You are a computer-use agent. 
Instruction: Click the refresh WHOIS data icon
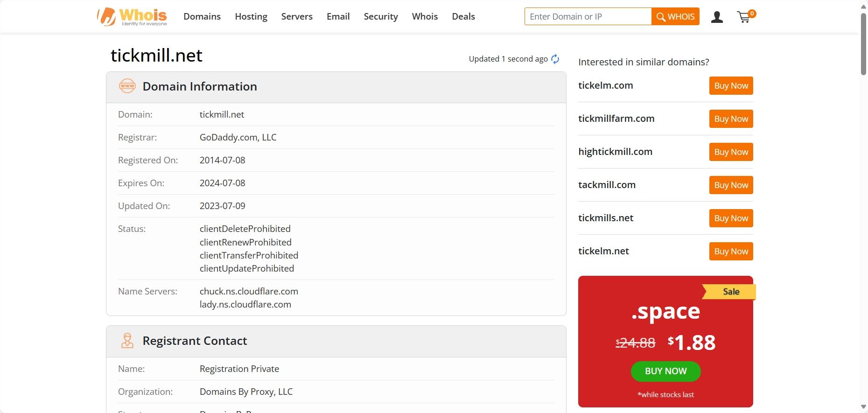click(555, 59)
